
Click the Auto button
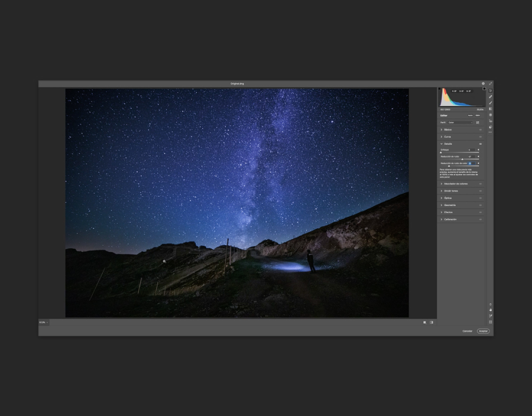point(471,116)
